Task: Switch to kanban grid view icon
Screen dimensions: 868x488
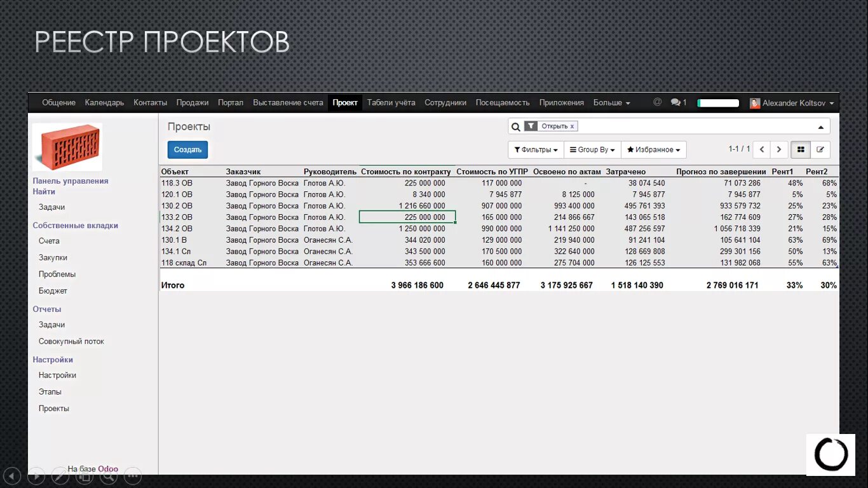Action: pyautogui.click(x=801, y=149)
